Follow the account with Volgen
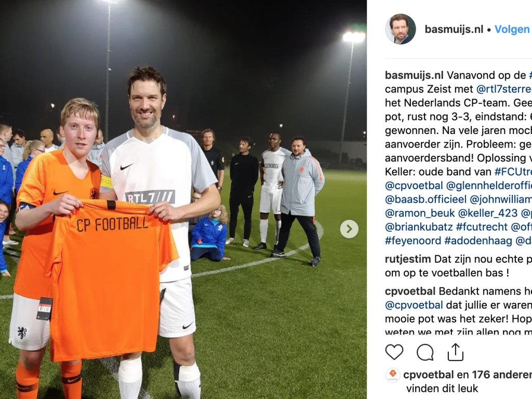 click(x=512, y=29)
